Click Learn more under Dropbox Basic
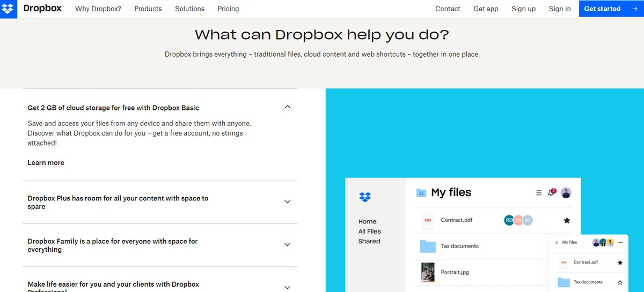 [x=46, y=163]
